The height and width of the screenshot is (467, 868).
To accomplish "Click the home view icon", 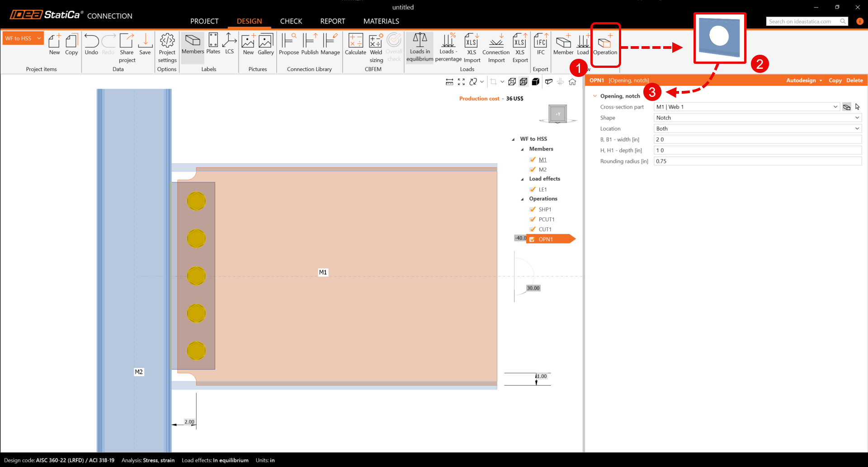I will coord(572,82).
